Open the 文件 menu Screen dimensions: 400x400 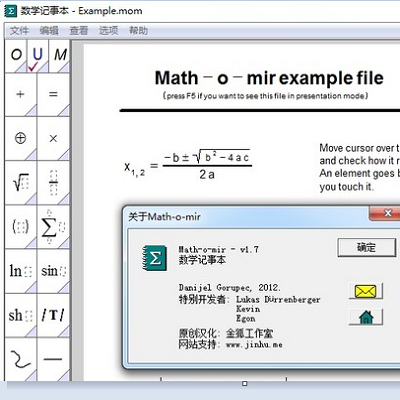19,31
